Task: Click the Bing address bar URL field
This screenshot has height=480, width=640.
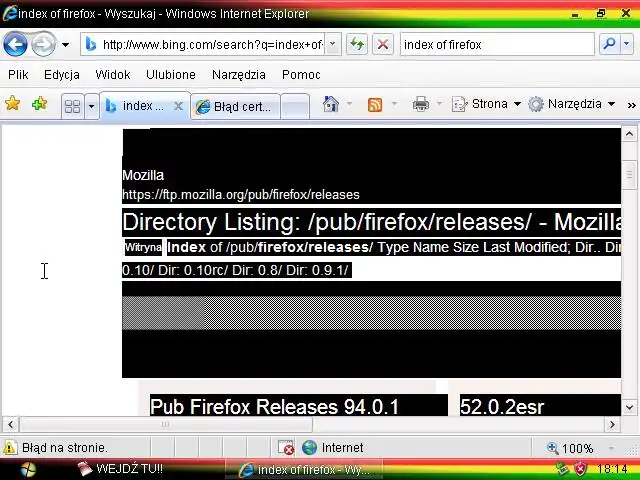Action: (x=203, y=44)
